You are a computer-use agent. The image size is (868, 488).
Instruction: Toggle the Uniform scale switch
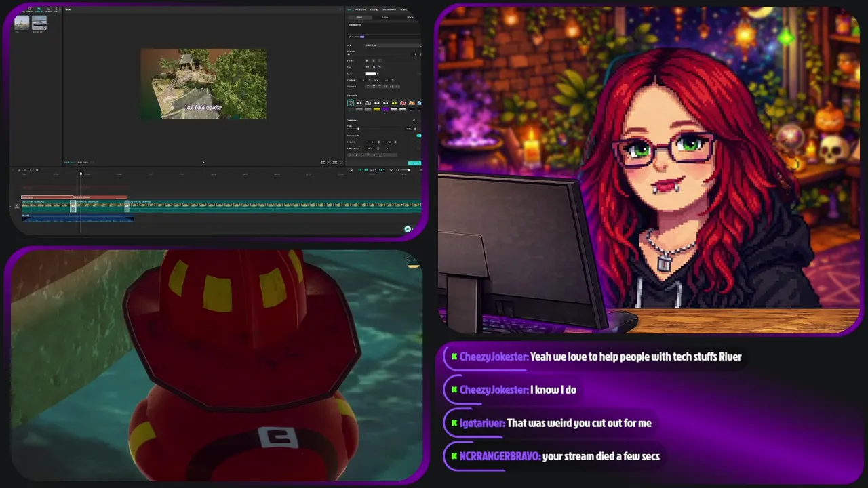coord(419,136)
